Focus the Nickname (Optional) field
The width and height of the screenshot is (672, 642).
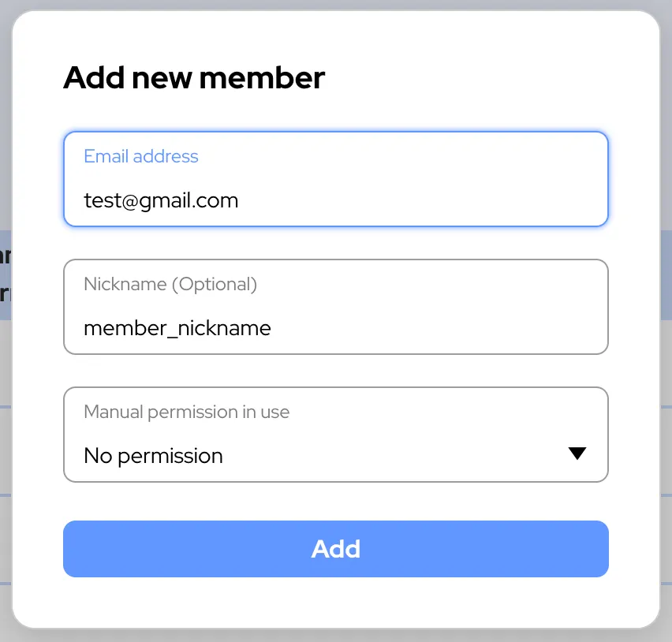coord(335,308)
